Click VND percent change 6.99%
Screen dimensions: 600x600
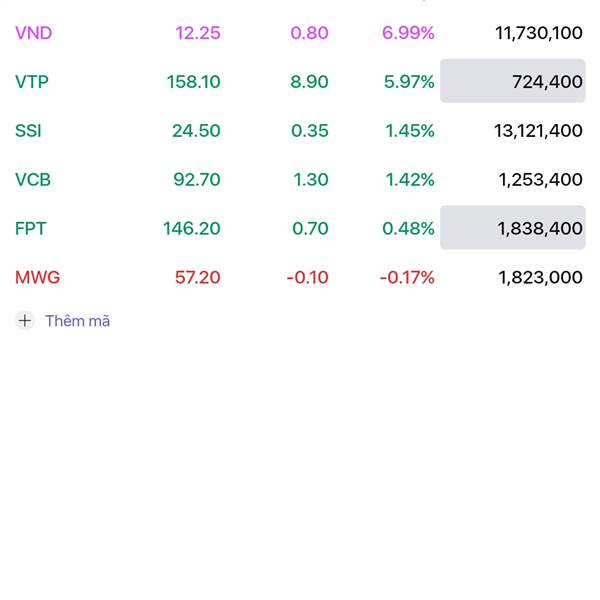[x=408, y=33]
